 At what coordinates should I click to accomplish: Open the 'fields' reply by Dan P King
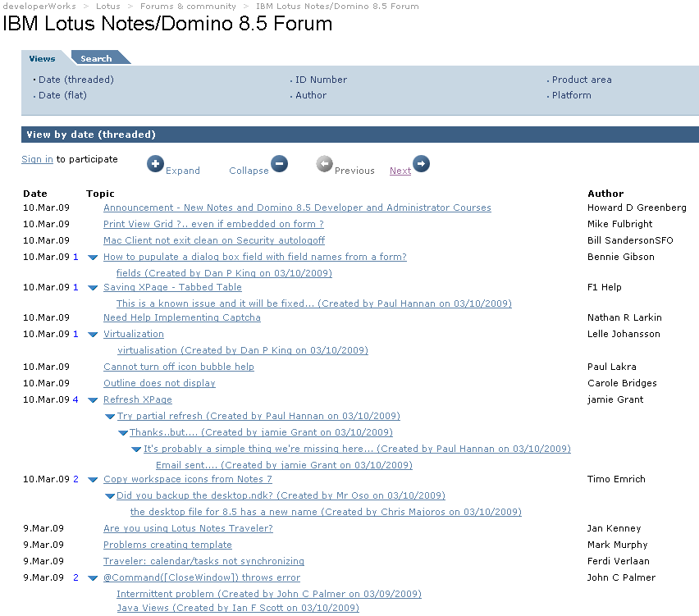coord(224,273)
